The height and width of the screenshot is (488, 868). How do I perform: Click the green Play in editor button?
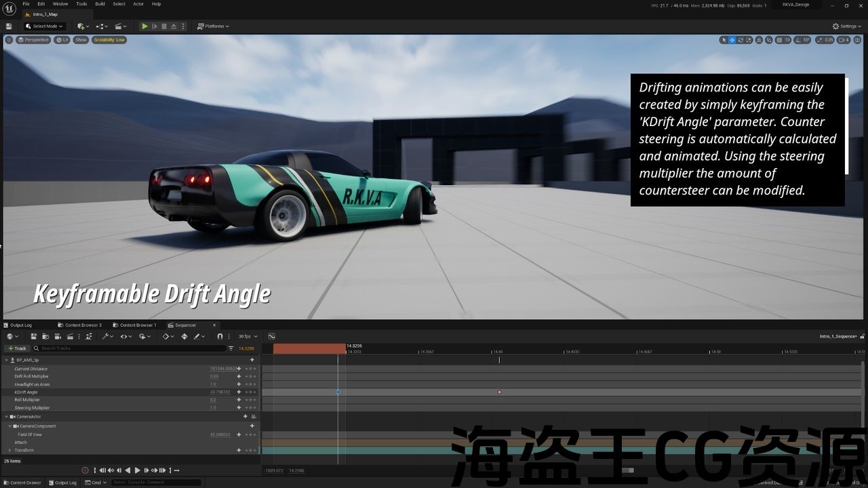[x=144, y=26]
